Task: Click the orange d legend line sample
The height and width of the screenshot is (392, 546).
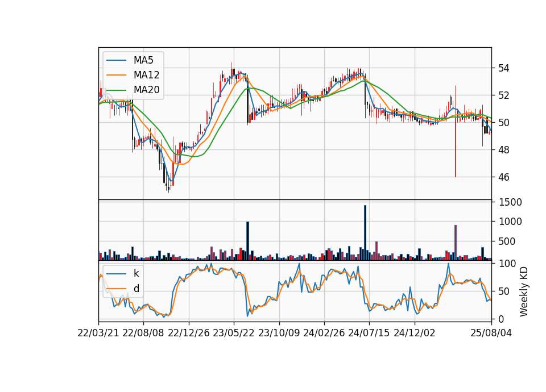Action: (116, 289)
